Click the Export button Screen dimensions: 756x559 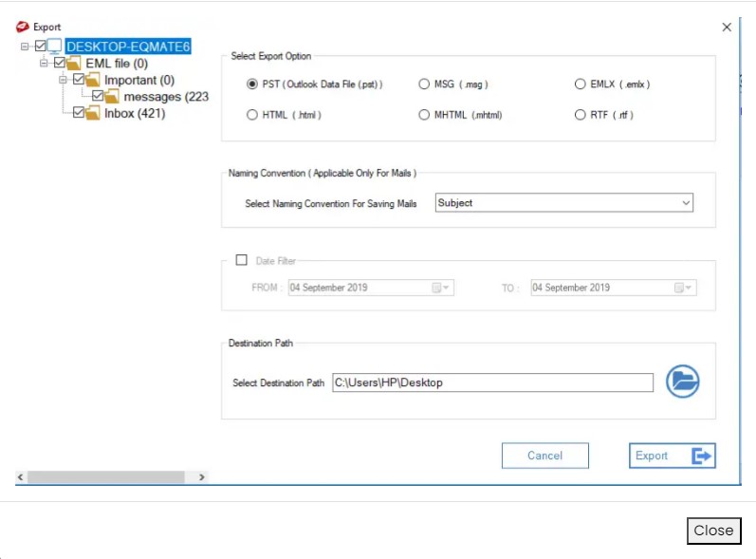click(x=673, y=456)
